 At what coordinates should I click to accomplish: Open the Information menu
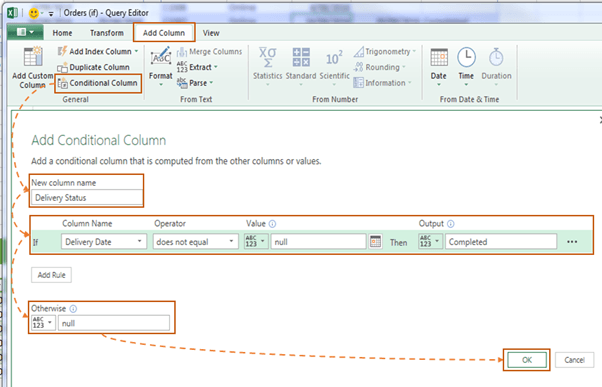382,83
